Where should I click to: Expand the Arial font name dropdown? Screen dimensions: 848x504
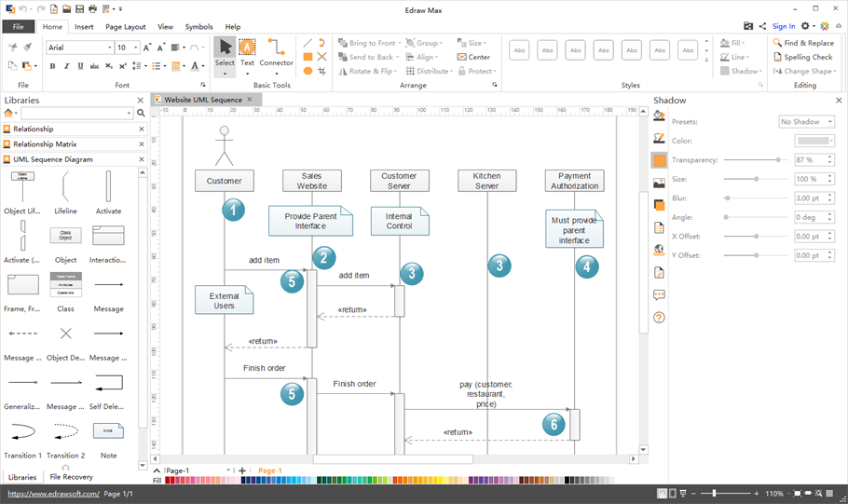[x=109, y=48]
